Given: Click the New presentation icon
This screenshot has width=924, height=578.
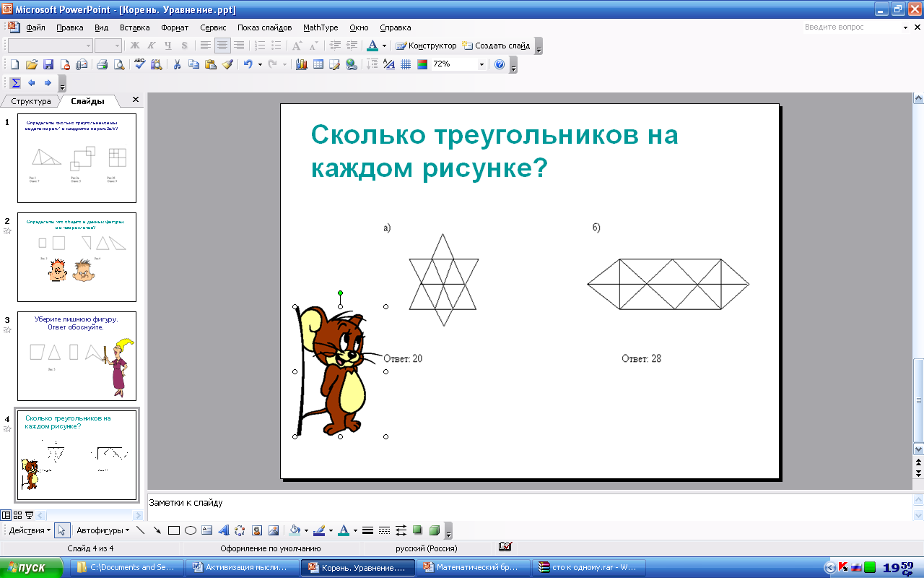Looking at the screenshot, I should 14,64.
